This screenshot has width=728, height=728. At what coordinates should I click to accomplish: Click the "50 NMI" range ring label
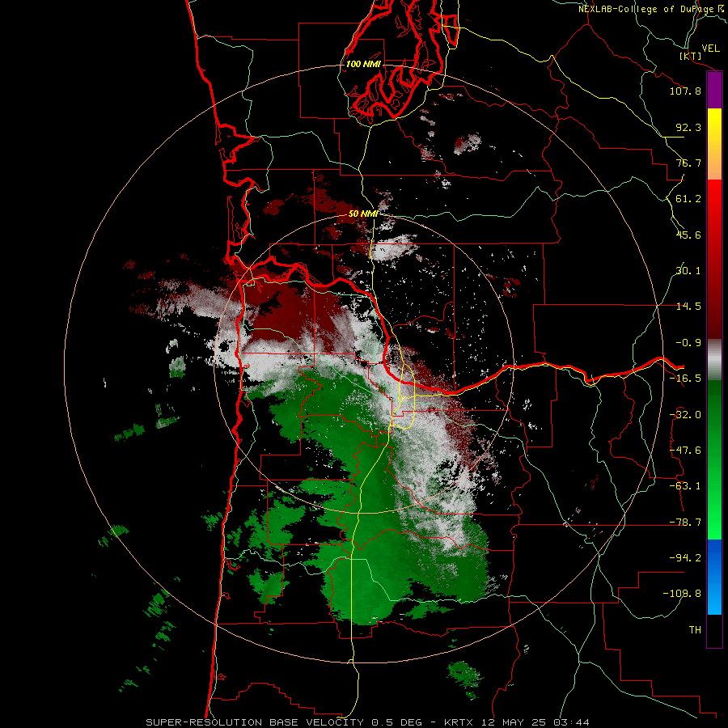click(x=363, y=214)
